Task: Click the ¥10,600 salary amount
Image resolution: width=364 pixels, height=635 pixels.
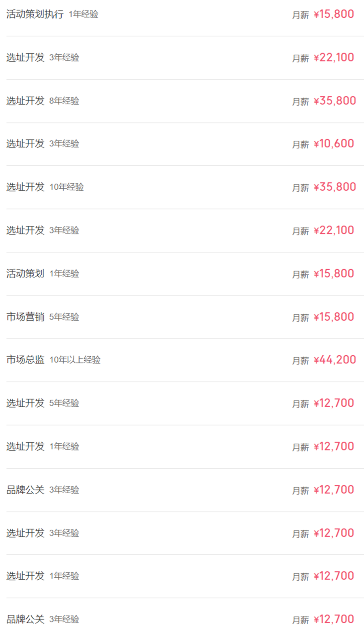Action: 334,144
